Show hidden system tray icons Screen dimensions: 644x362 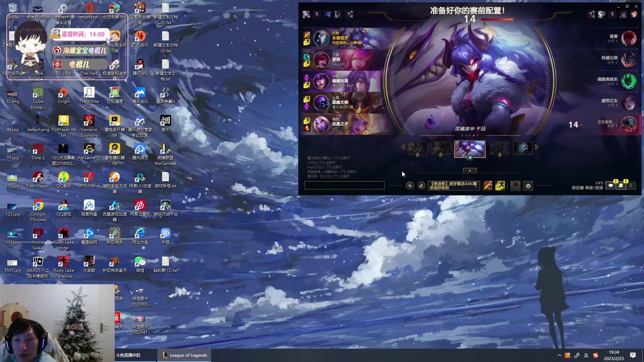pos(559,355)
